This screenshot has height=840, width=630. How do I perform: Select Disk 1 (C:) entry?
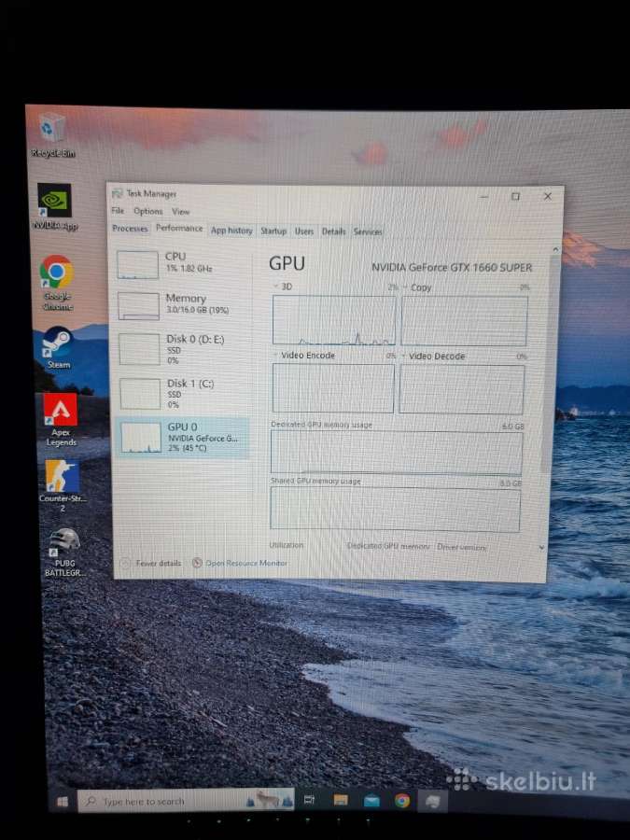pyautogui.click(x=182, y=393)
